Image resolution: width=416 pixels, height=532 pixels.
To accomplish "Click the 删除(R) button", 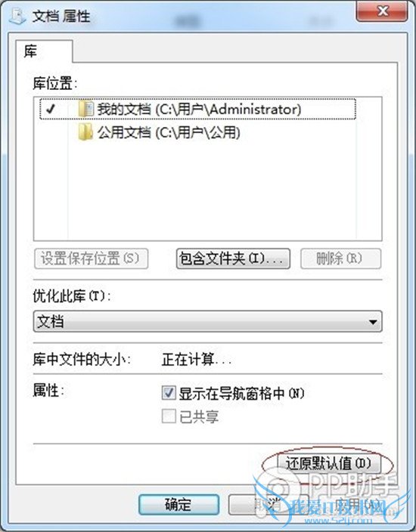I will coord(340,258).
